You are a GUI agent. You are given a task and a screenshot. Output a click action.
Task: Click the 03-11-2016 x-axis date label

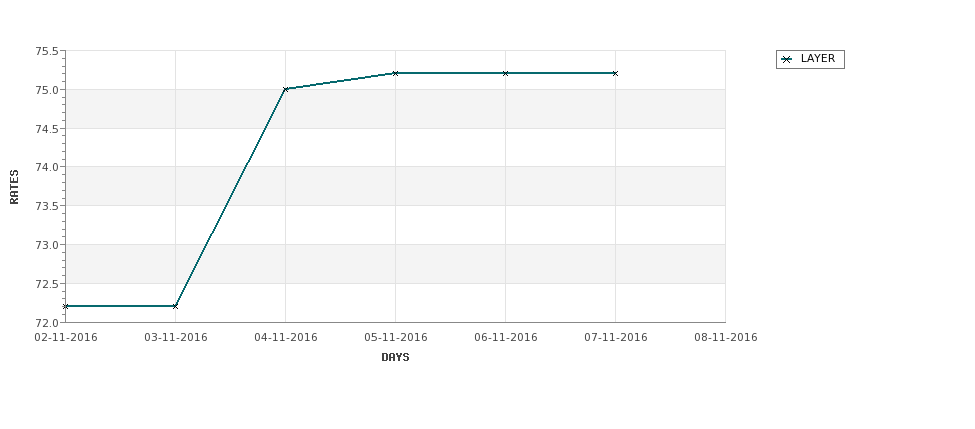point(175,337)
